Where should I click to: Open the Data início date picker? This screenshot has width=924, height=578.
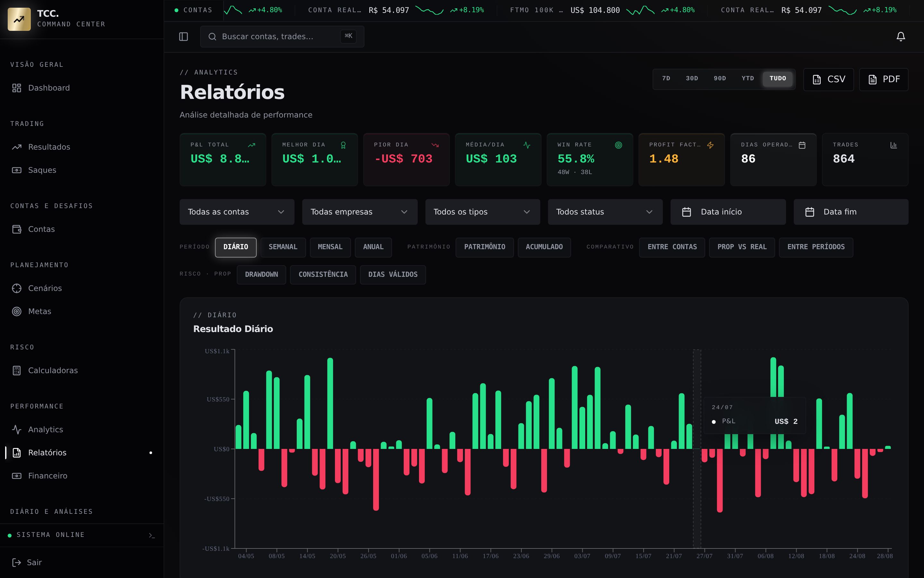[728, 212]
